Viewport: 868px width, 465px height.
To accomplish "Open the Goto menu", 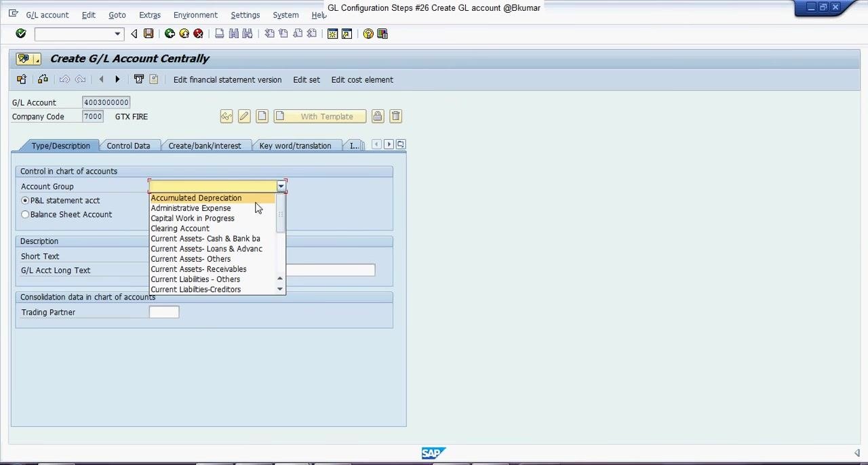I will pos(117,15).
